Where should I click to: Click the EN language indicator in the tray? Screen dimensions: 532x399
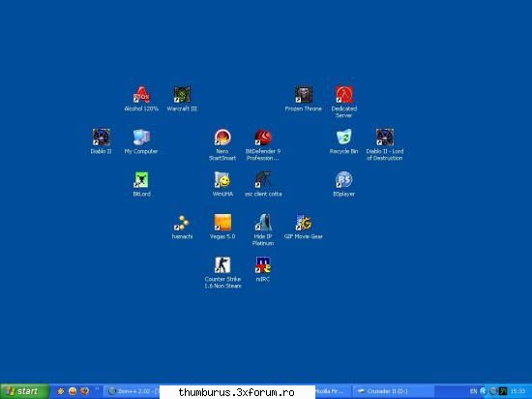[474, 391]
